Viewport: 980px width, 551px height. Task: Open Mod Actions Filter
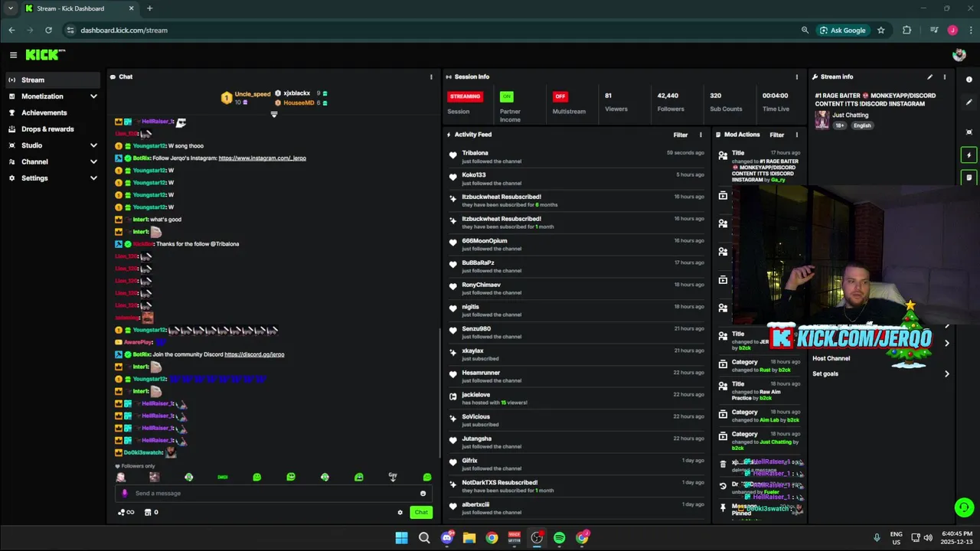(x=776, y=135)
